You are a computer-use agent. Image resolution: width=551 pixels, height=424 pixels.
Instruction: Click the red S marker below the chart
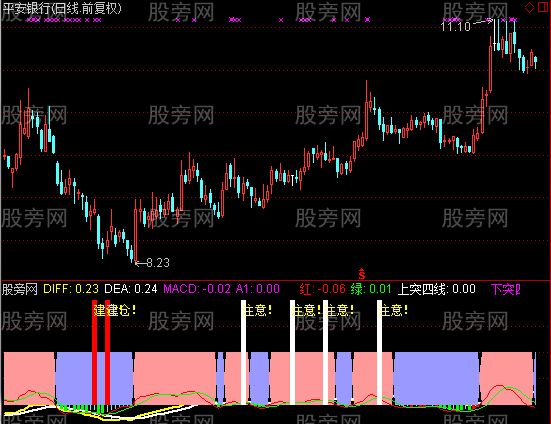click(x=362, y=274)
